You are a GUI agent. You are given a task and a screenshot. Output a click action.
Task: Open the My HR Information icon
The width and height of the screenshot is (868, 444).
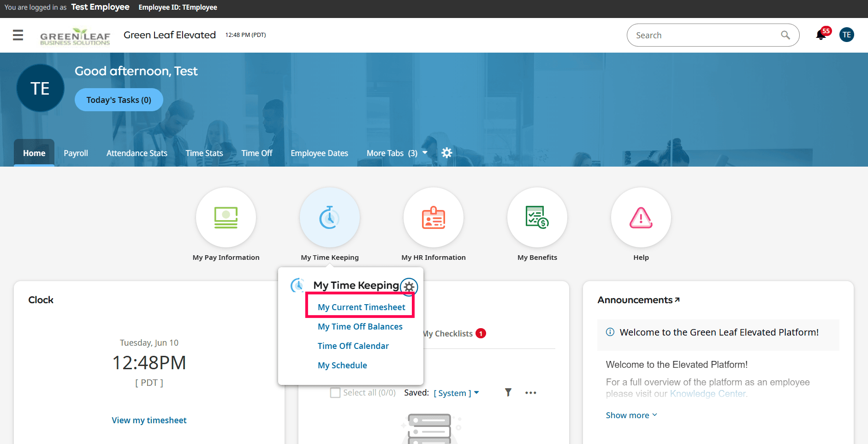(434, 217)
